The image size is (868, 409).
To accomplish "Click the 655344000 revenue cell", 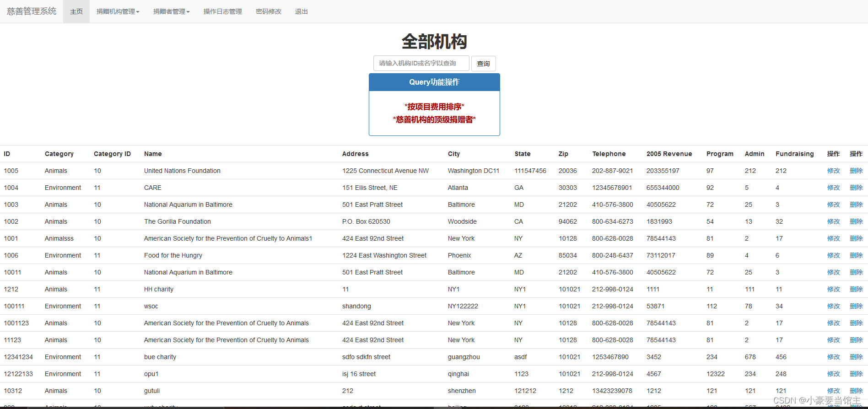I will [x=663, y=188].
